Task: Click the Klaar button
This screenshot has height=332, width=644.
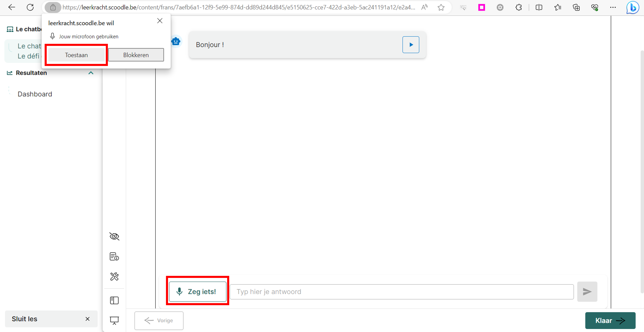Action: tap(610, 320)
